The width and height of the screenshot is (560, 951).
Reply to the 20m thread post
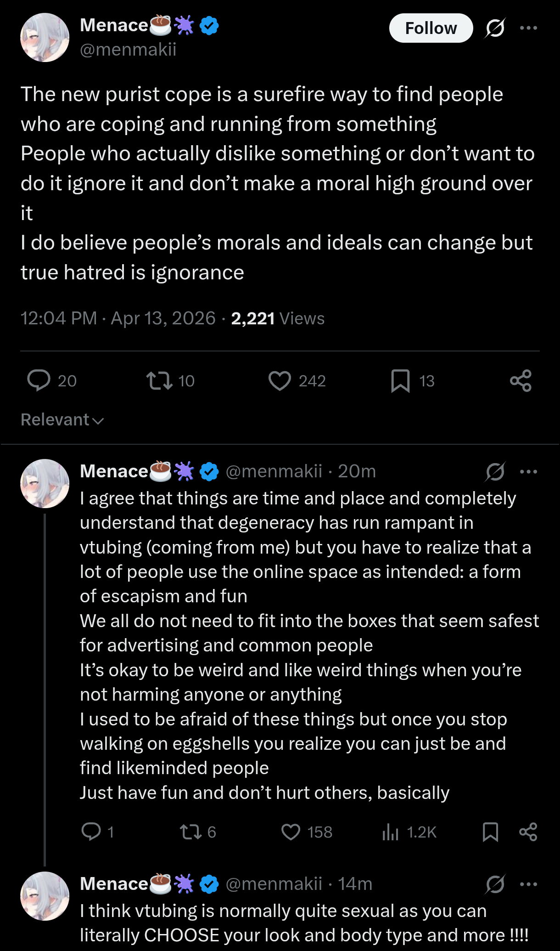pyautogui.click(x=91, y=832)
